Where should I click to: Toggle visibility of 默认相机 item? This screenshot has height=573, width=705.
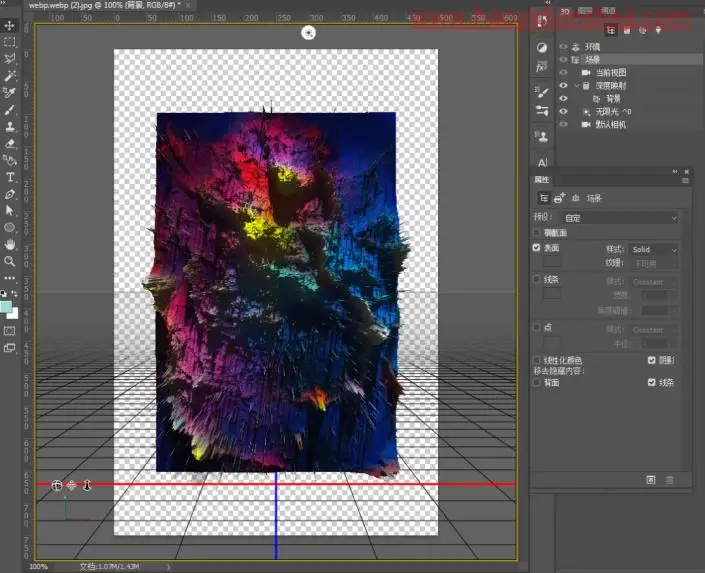(563, 124)
